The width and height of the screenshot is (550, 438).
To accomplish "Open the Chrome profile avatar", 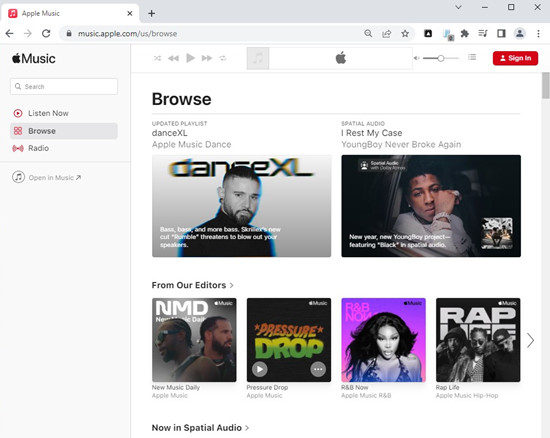I will 520,34.
